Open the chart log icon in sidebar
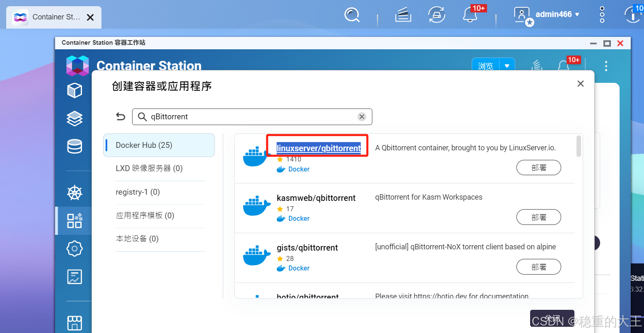The image size is (644, 333). click(x=75, y=277)
